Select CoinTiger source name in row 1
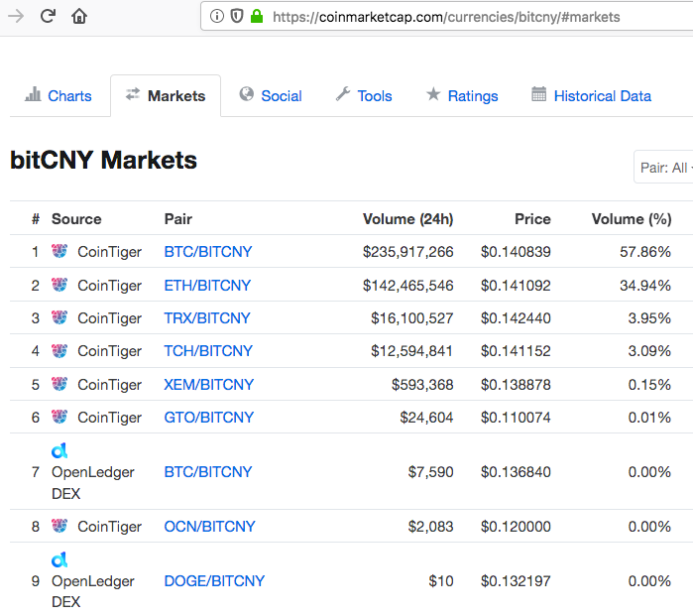693x616 pixels. [x=110, y=252]
